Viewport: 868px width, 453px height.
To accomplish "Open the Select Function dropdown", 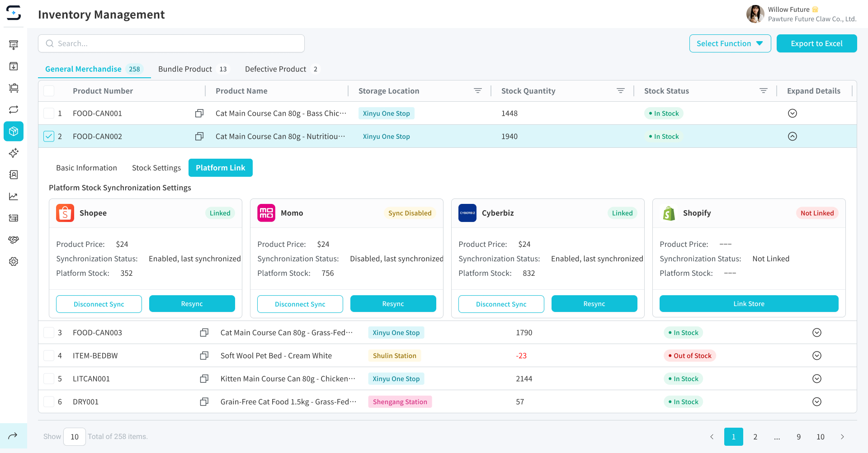I will coord(730,43).
